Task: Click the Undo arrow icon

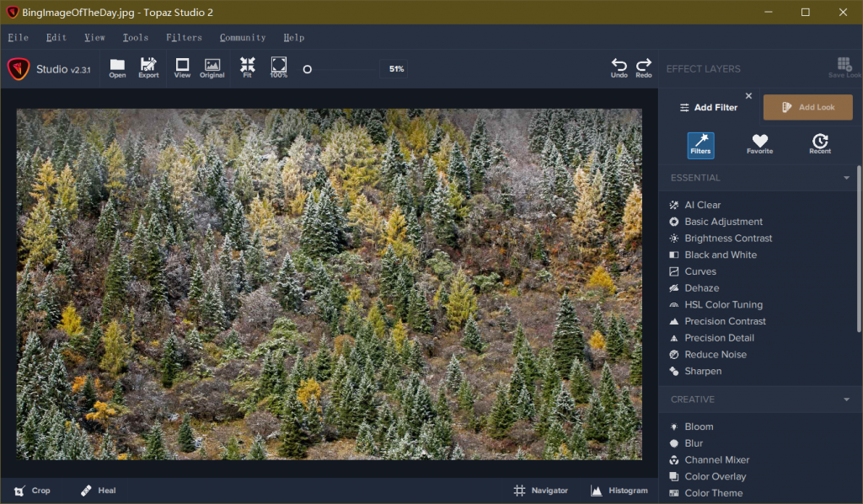Action: [619, 67]
